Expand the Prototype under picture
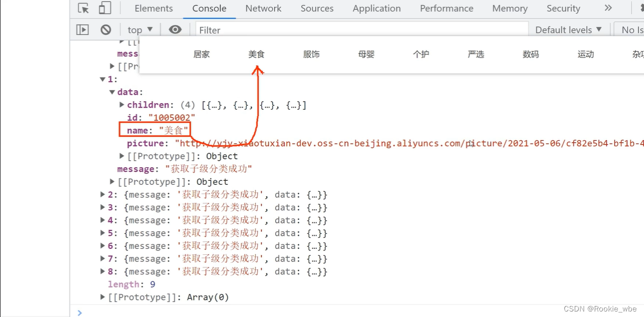This screenshot has width=644, height=317. coord(122,156)
